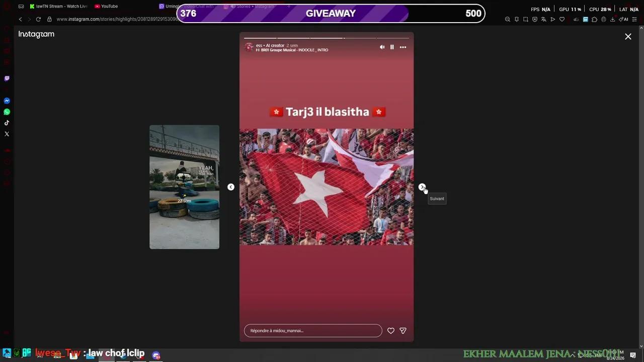The width and height of the screenshot is (644, 362).
Task: Click the story author name 'ess • AI creator'
Action: pos(270,45)
